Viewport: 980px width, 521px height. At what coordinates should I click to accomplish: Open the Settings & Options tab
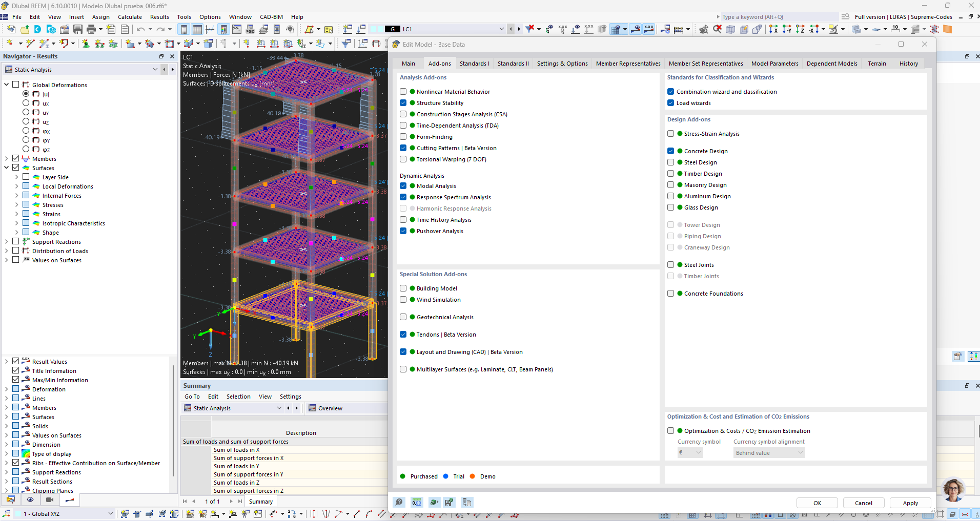(x=562, y=64)
